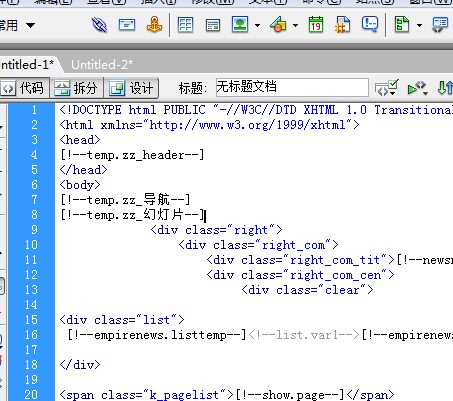Click the Insert Image icon
Viewport: 453px width, 401px height.
240,25
